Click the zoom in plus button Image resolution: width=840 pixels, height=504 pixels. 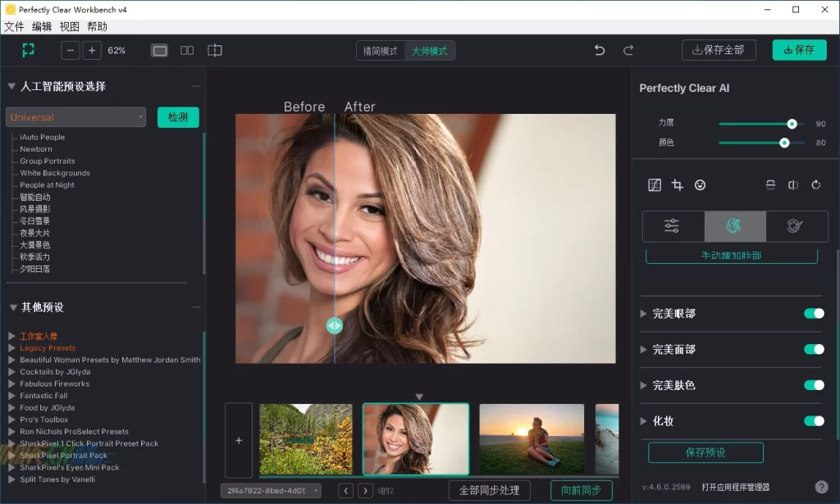click(x=92, y=51)
